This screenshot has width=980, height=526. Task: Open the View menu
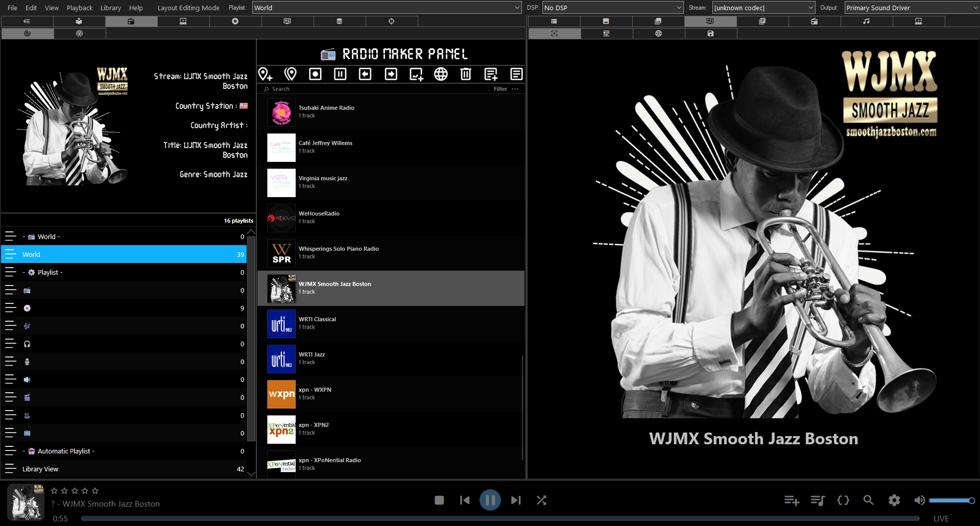(x=52, y=8)
